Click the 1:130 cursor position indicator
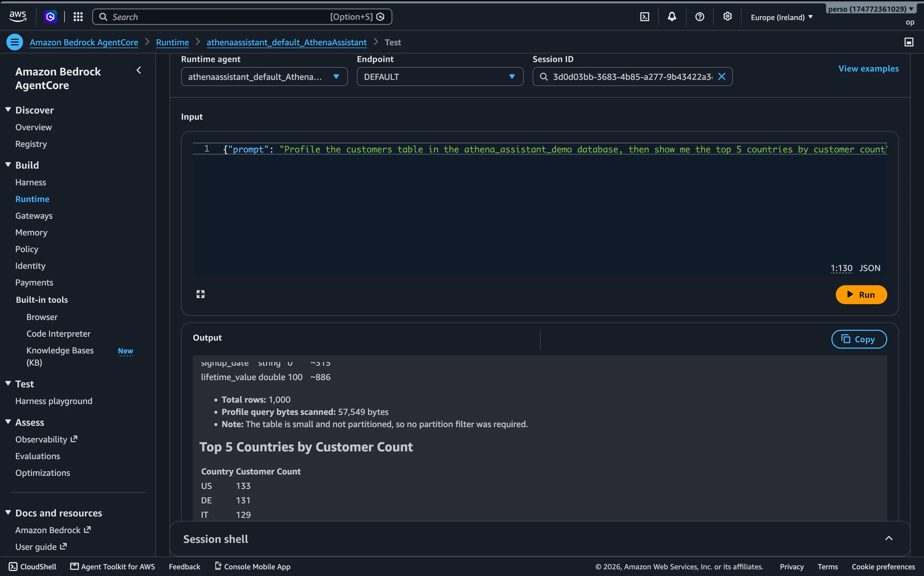Screen dimensions: 924x576 (x=841, y=268)
